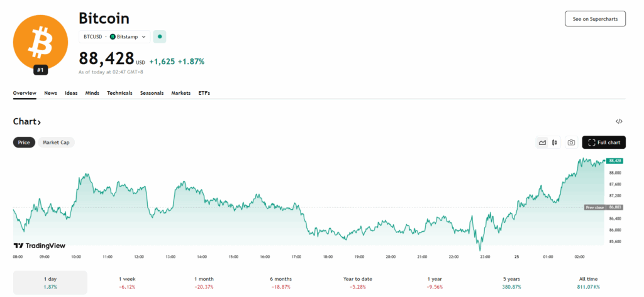Viewport: 644px width, 297px height.
Task: Click See on Supercharts button
Action: tap(595, 19)
